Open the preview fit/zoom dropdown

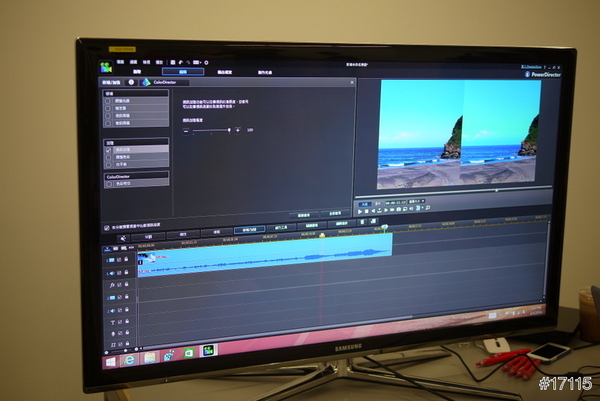pos(416,201)
